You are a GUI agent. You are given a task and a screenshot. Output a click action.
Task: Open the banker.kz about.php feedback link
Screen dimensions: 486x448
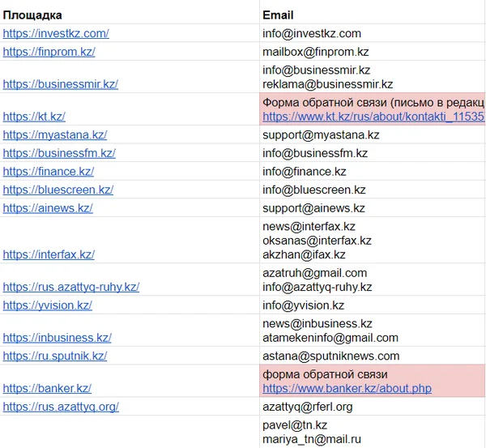click(x=347, y=388)
